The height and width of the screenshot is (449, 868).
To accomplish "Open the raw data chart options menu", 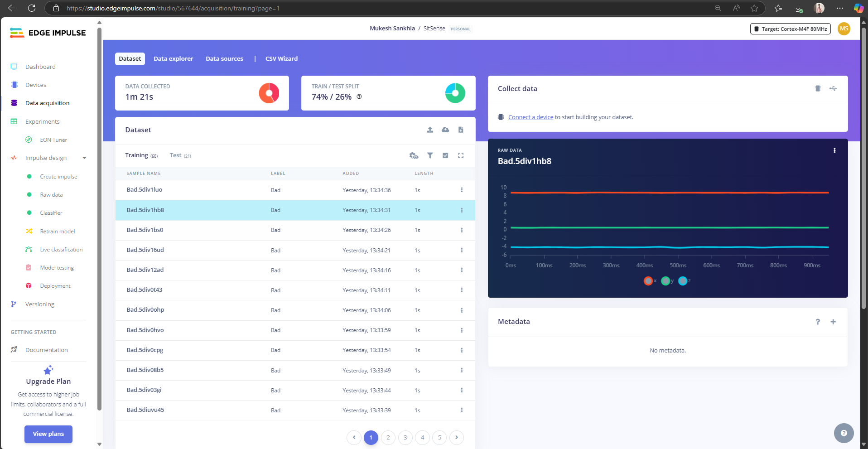I will (834, 150).
